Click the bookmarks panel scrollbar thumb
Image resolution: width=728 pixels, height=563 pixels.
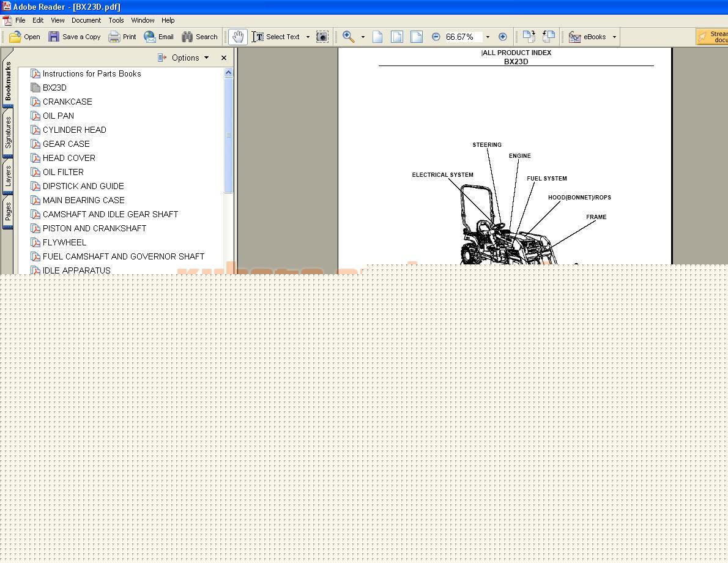228,135
